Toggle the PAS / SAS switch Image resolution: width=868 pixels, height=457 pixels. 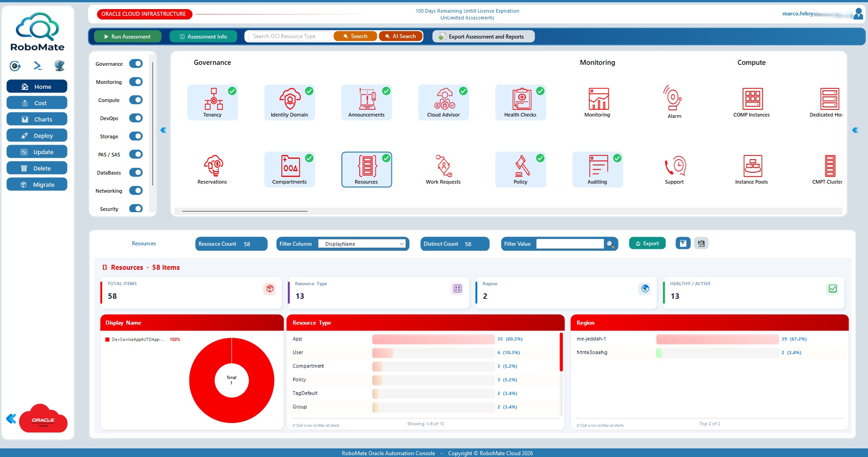tap(136, 154)
